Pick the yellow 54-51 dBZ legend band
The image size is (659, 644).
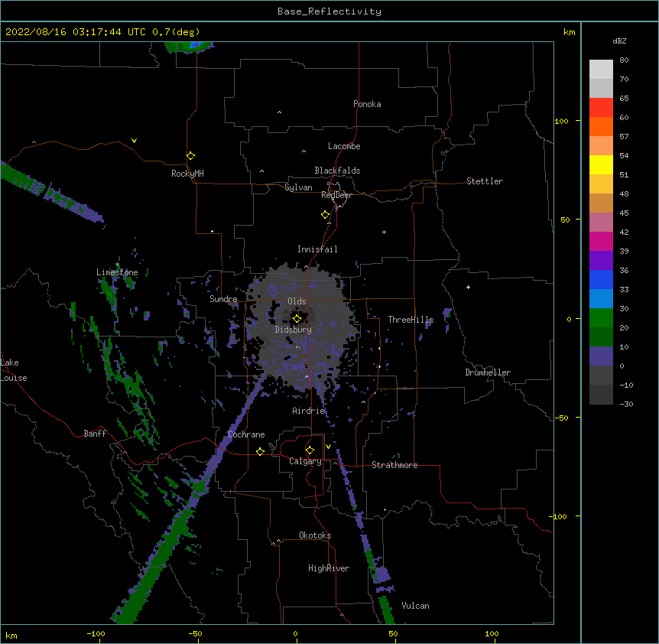[601, 164]
